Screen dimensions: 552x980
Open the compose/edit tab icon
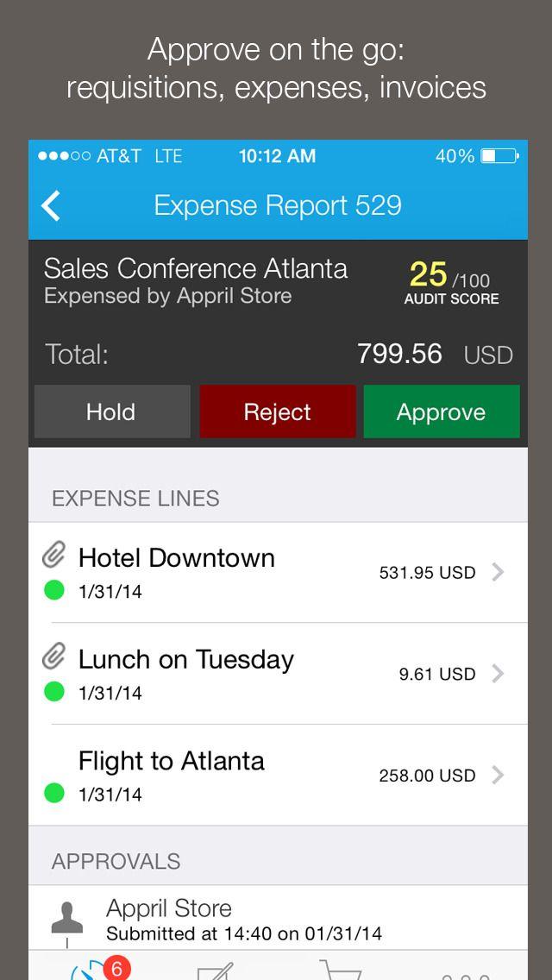point(216,971)
